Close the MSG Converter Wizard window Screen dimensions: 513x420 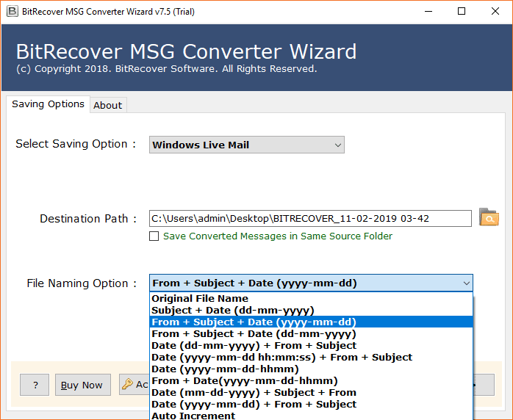tap(495, 12)
